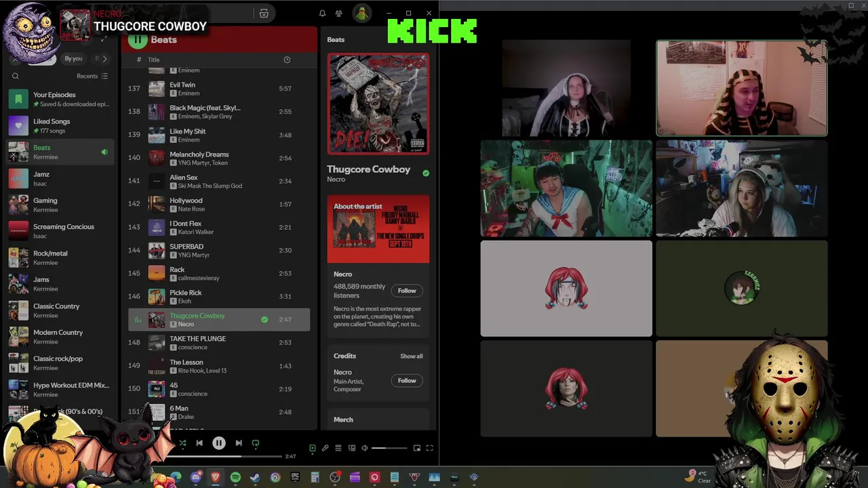Select the track 'Melancholy Dreams'

click(x=219, y=158)
